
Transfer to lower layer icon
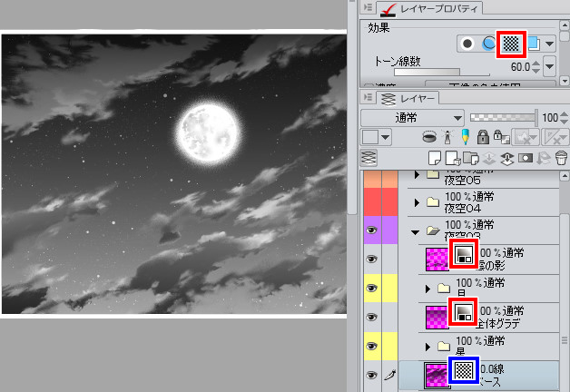coord(489,159)
